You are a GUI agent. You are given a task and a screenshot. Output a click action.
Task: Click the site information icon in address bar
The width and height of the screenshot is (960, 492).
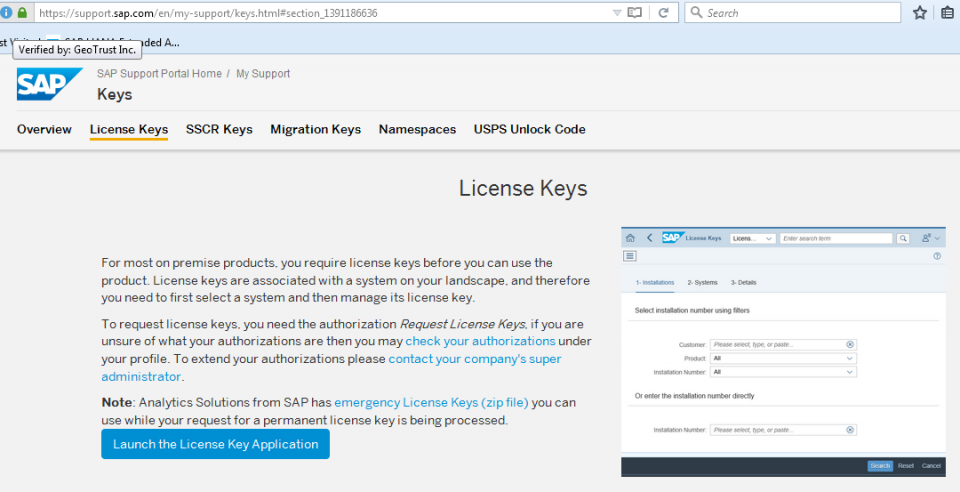(x=6, y=13)
